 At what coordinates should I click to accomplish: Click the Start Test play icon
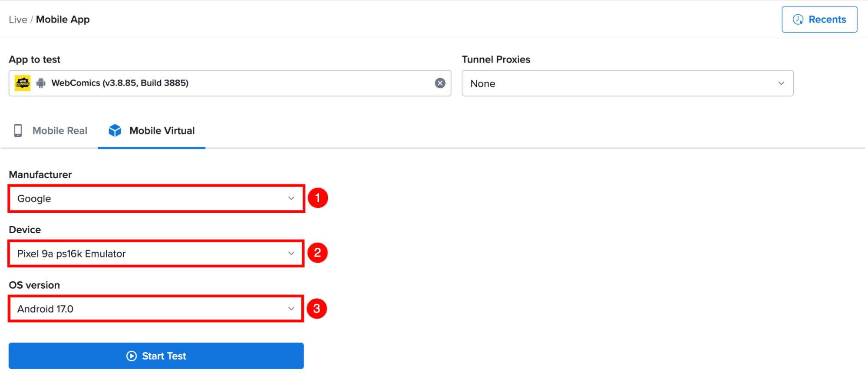(132, 356)
